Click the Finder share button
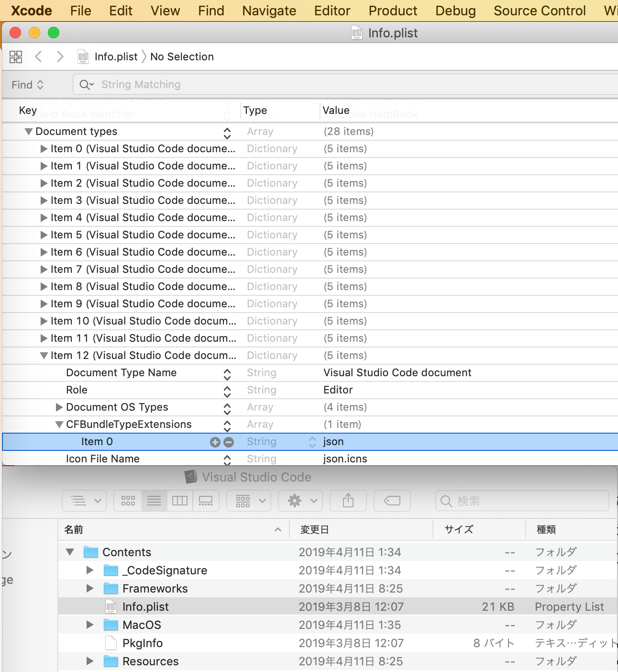Viewport: 618px width, 672px height. [348, 501]
